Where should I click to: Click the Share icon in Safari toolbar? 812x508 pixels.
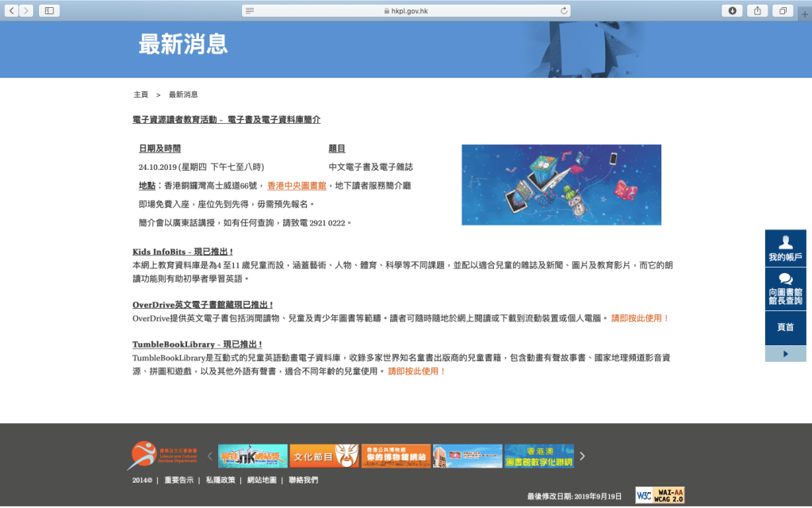[757, 10]
